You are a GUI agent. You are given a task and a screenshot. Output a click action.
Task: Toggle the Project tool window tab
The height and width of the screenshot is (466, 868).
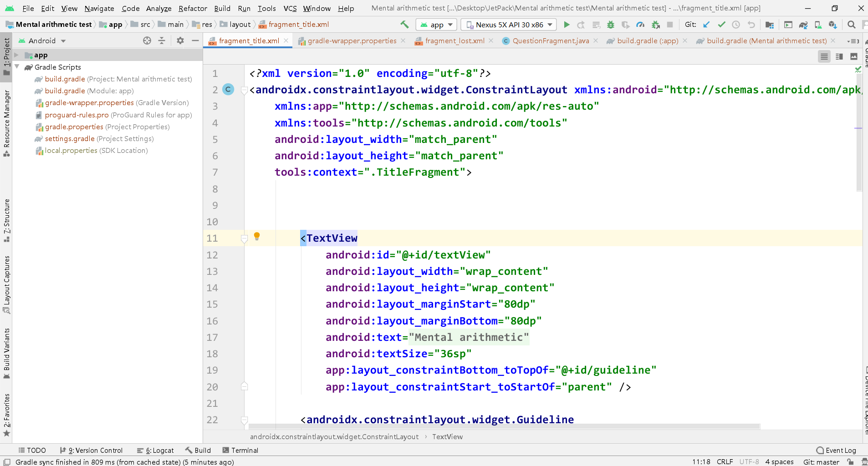click(6, 57)
